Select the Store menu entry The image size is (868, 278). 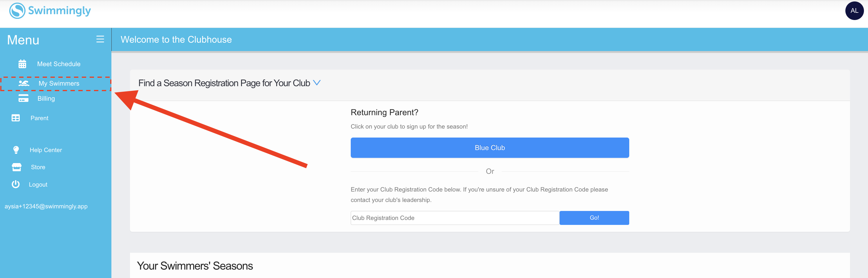(x=38, y=167)
